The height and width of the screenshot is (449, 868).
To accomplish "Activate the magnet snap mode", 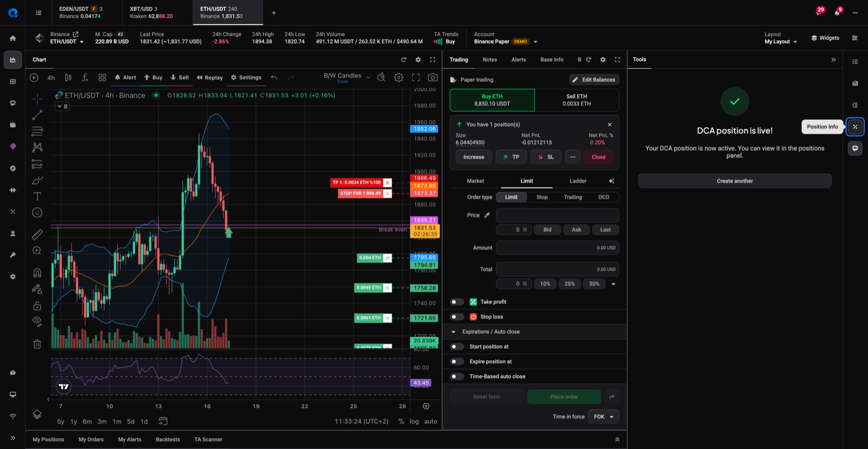I will [37, 273].
